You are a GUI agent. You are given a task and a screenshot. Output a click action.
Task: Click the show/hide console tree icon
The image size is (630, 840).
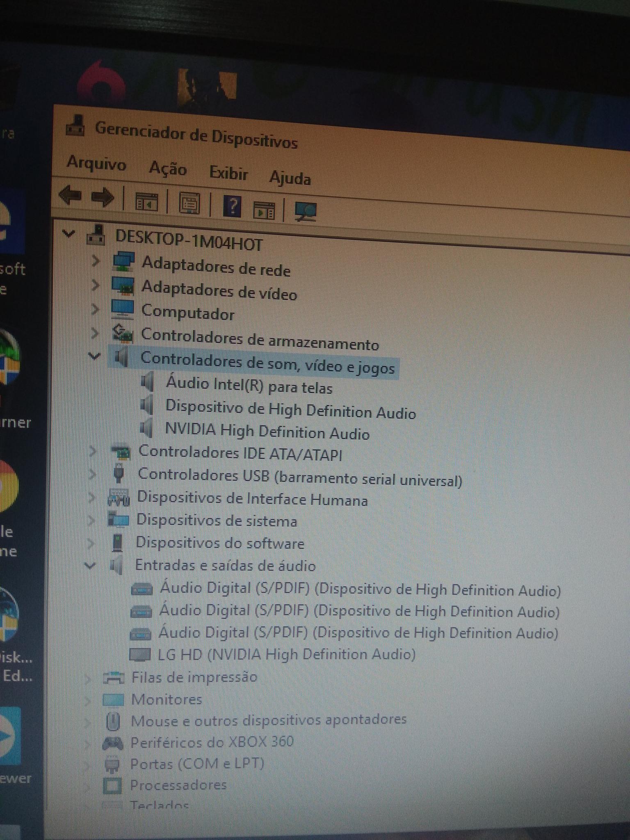coord(146,202)
